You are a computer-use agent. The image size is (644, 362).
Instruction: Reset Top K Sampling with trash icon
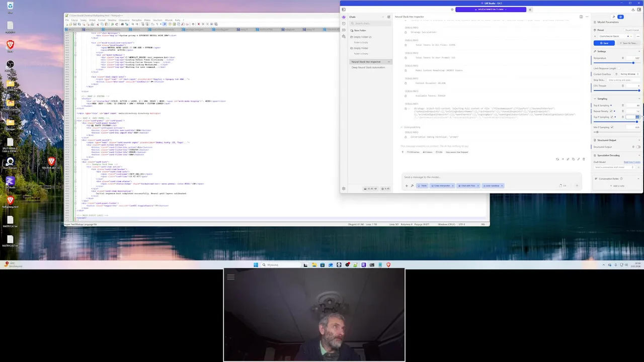[623, 106]
